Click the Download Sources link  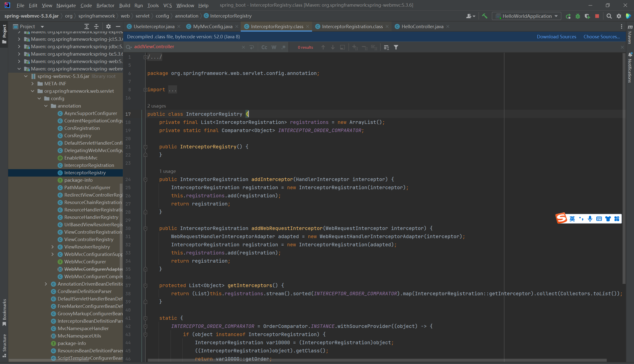pos(556,37)
